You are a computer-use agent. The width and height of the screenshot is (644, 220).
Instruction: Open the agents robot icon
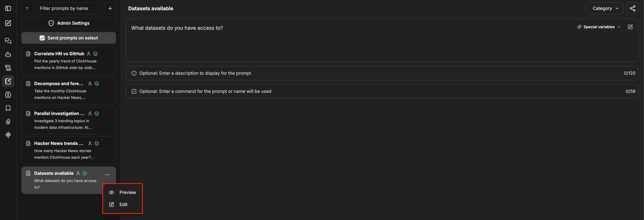coord(8,54)
